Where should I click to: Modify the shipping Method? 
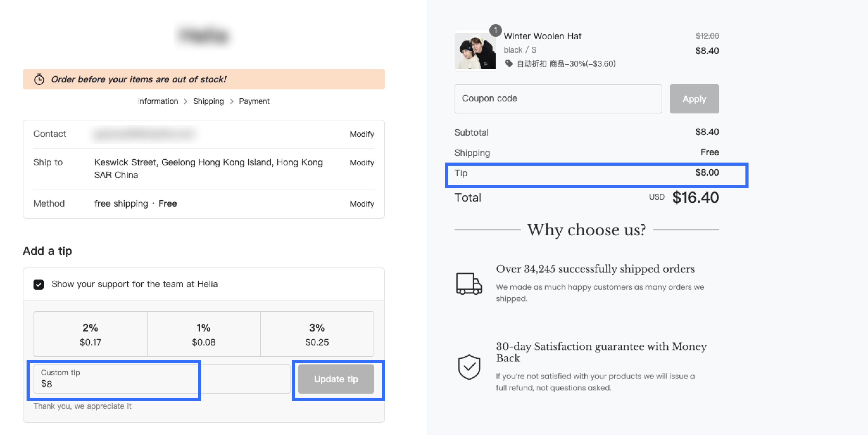(x=361, y=204)
